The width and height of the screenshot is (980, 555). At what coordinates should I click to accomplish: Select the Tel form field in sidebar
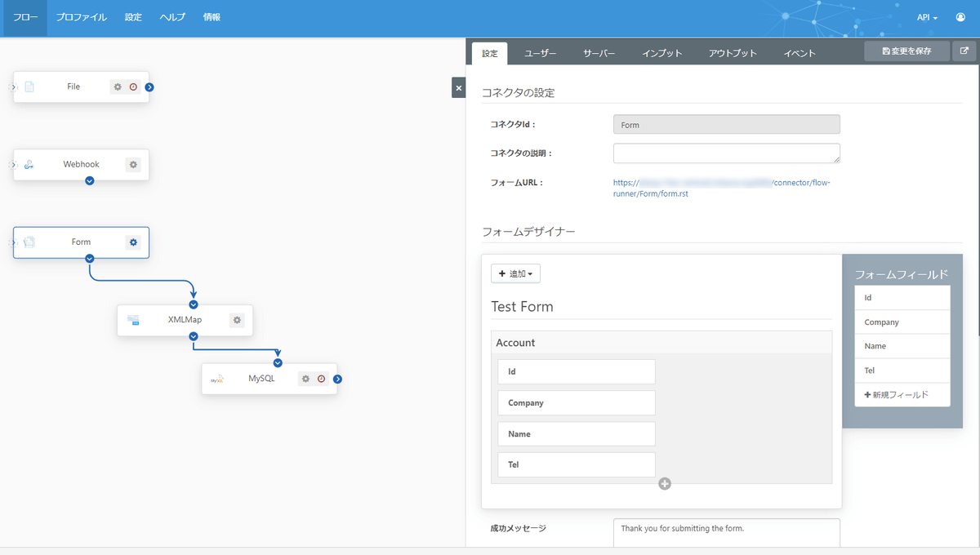pos(902,371)
